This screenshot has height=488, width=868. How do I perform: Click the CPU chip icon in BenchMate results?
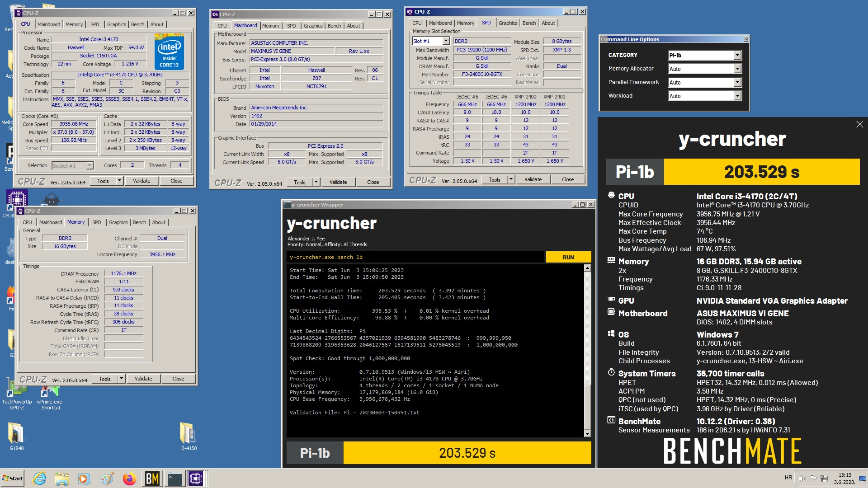point(611,195)
